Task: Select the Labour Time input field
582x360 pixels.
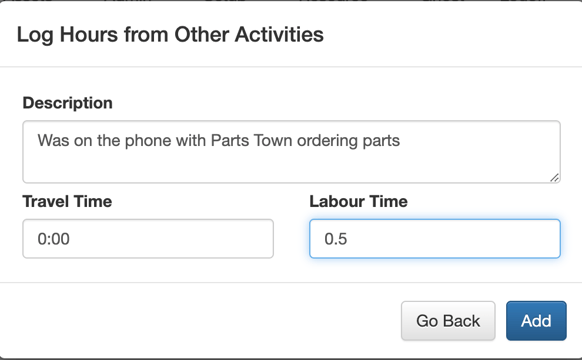Action: (435, 239)
